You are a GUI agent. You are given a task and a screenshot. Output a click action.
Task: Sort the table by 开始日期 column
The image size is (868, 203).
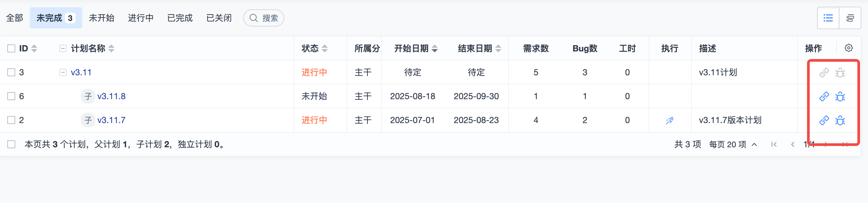click(x=415, y=48)
